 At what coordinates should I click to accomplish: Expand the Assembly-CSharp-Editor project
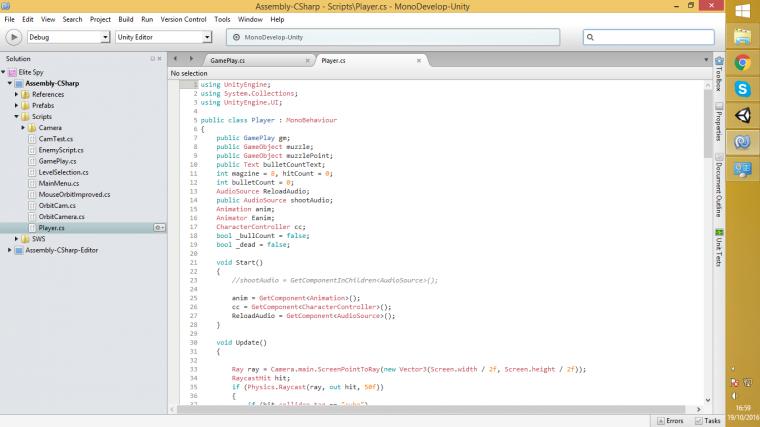[10, 250]
